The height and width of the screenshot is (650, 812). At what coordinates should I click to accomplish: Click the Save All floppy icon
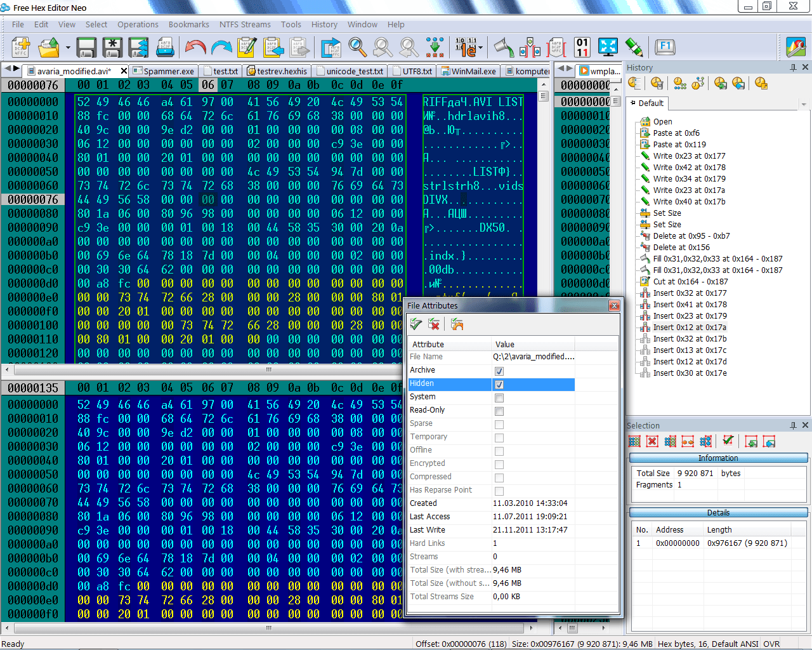point(138,47)
